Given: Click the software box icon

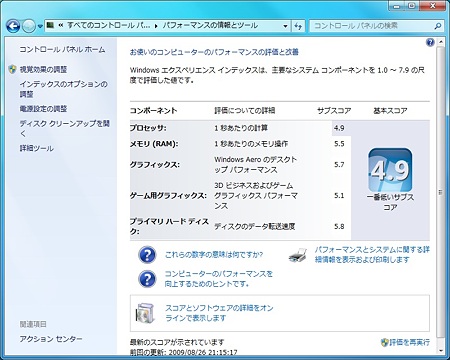Looking at the screenshot, I should coord(145,313).
